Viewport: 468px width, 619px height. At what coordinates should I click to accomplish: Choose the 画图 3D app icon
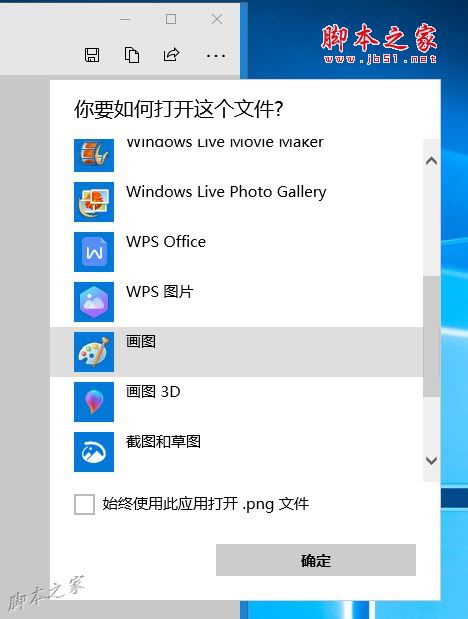click(94, 402)
